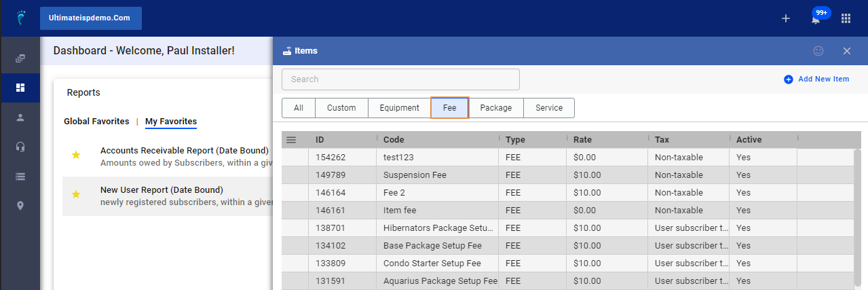Viewport: 868px width, 290px height.
Task: Select the All filter tab
Action: [x=299, y=108]
